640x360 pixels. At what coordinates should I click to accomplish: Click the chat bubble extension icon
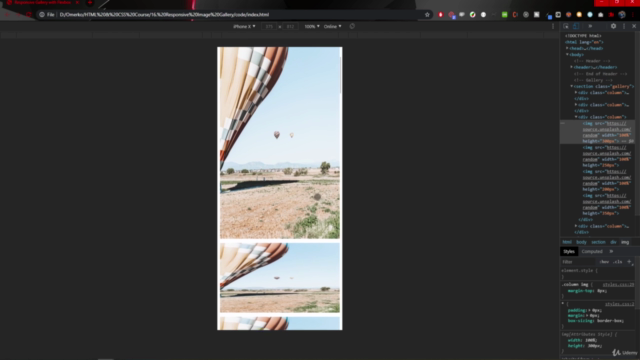pos(462,15)
